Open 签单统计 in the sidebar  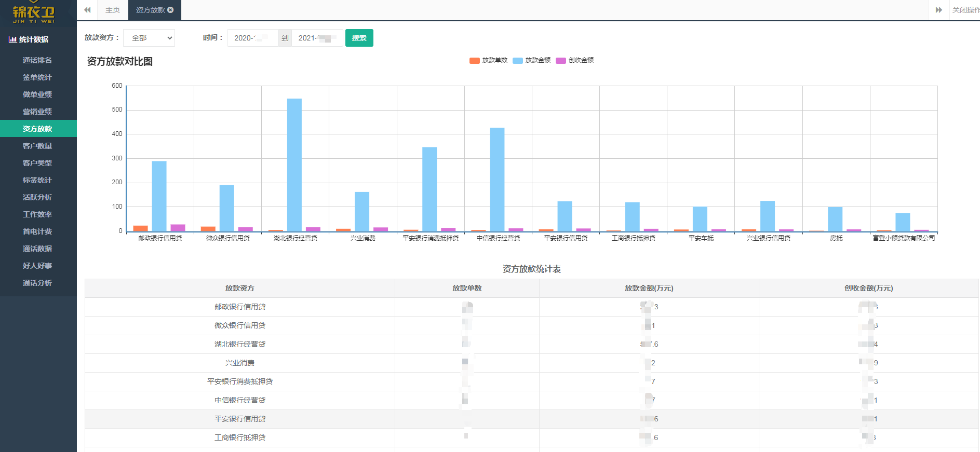tap(37, 77)
